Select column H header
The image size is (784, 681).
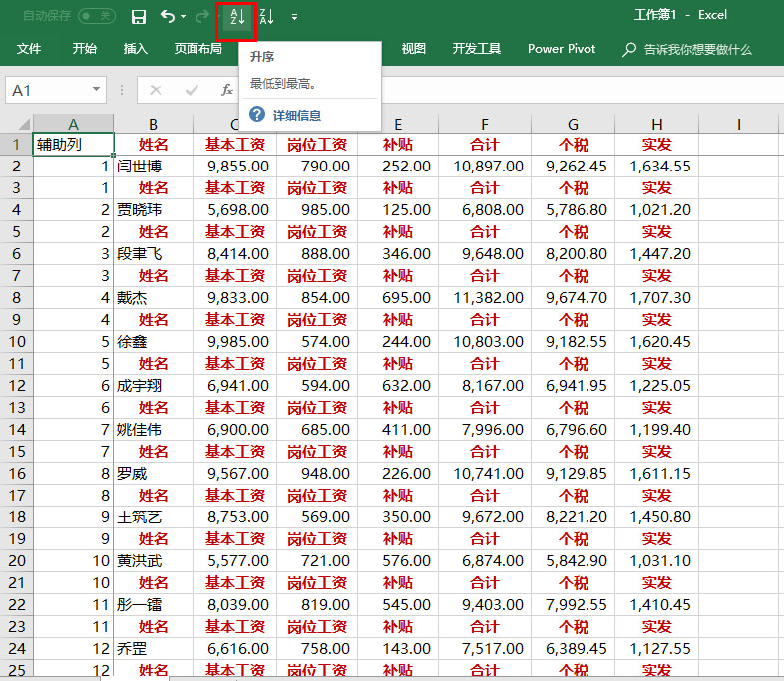tap(657, 124)
